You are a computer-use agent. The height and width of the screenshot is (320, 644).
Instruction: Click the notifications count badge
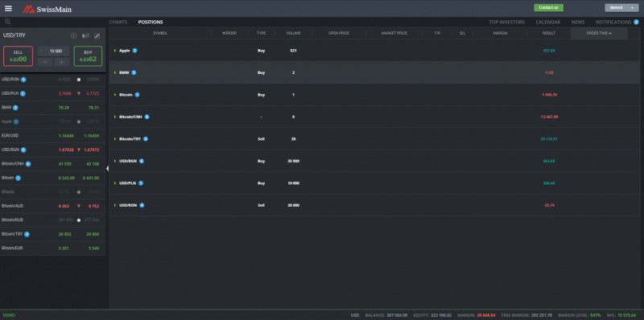[636, 23]
